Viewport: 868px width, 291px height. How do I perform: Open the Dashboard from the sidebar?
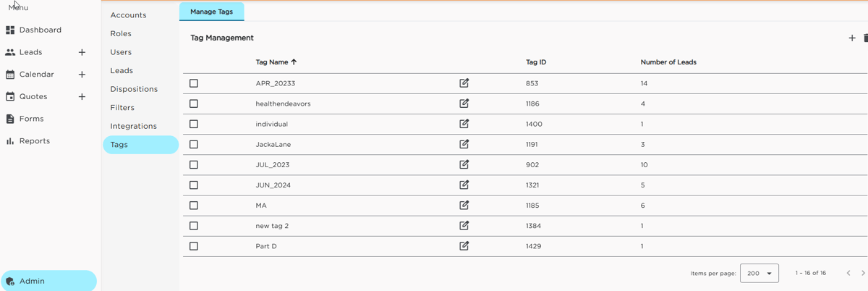[34, 30]
